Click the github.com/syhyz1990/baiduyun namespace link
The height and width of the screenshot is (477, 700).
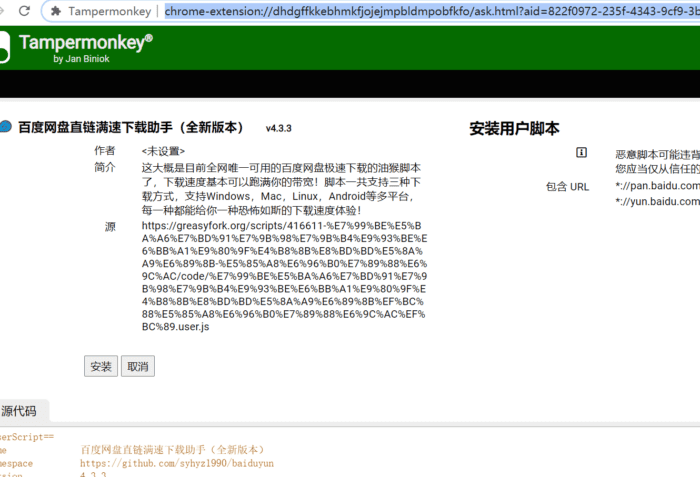point(177,463)
